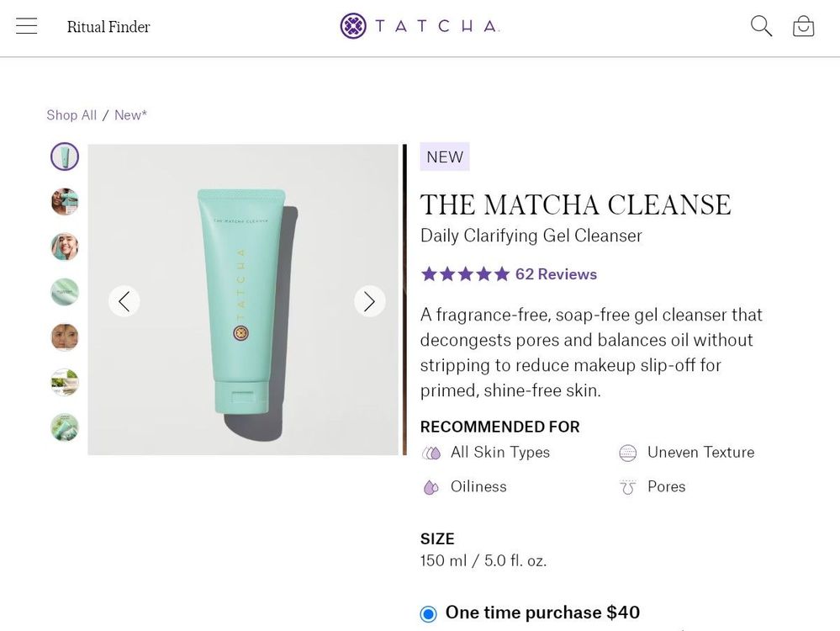Image resolution: width=840 pixels, height=631 pixels.
Task: Show previous product image
Action: (124, 301)
